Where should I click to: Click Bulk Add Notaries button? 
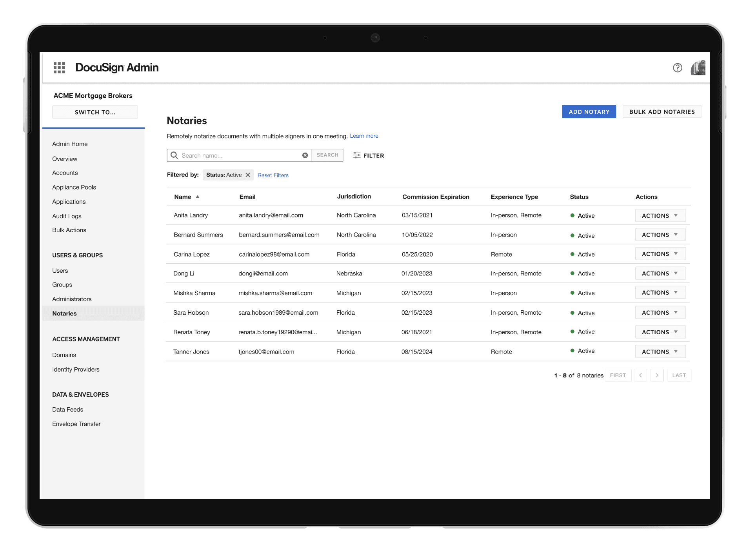point(661,112)
